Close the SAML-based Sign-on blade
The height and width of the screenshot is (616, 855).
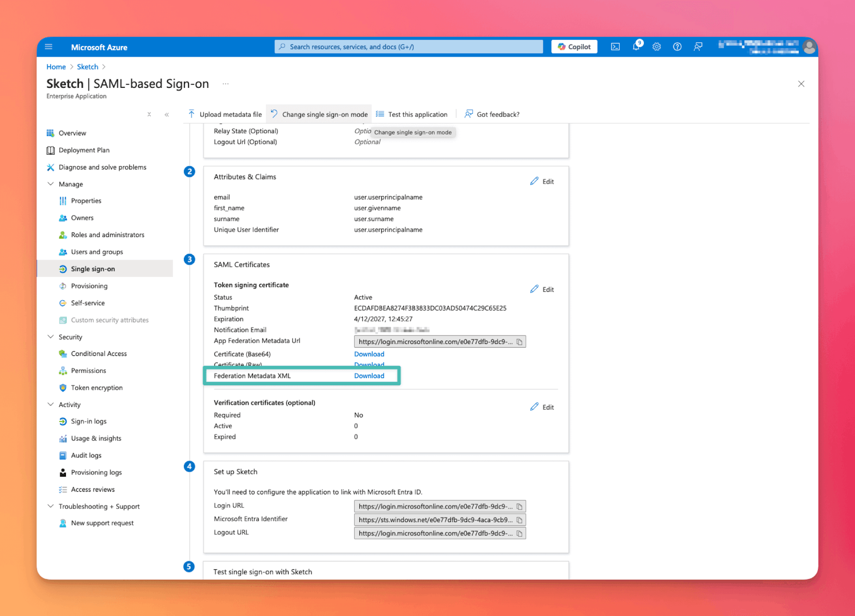pyautogui.click(x=801, y=84)
